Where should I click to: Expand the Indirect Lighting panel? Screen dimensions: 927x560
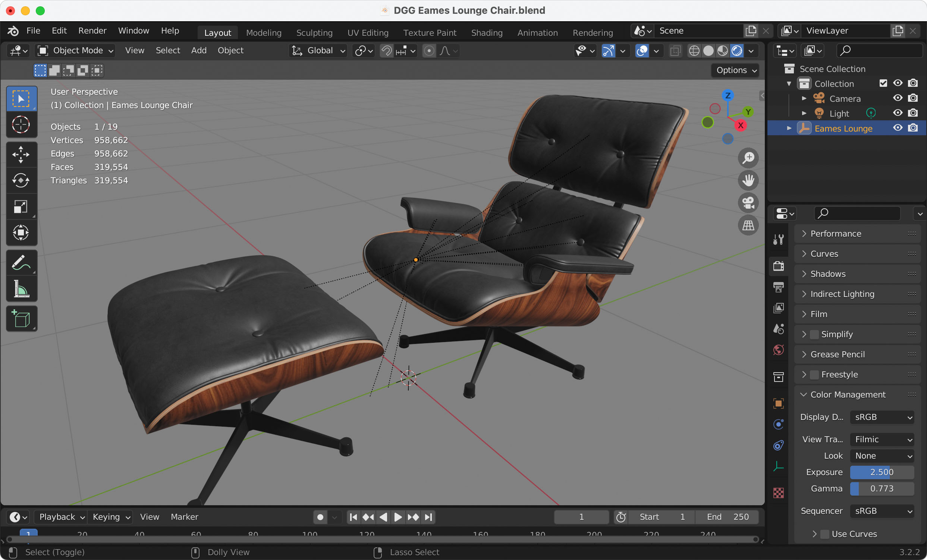(857, 294)
